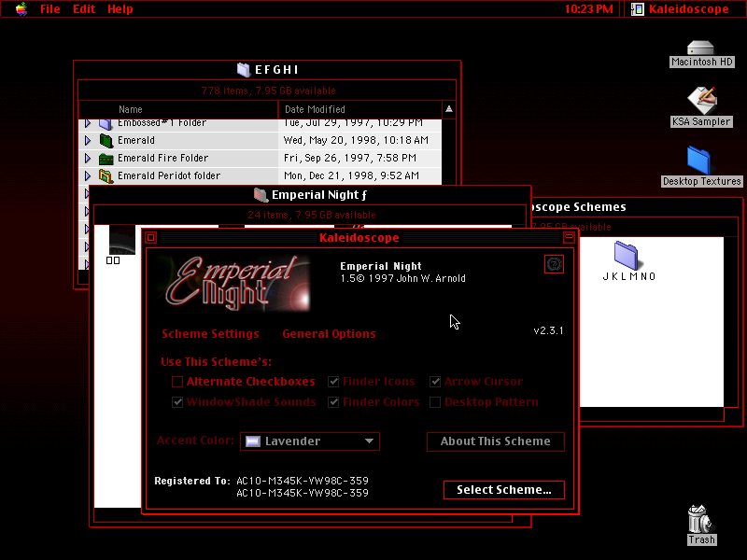
Task: Click the Lavender color swatch
Action: [x=252, y=441]
